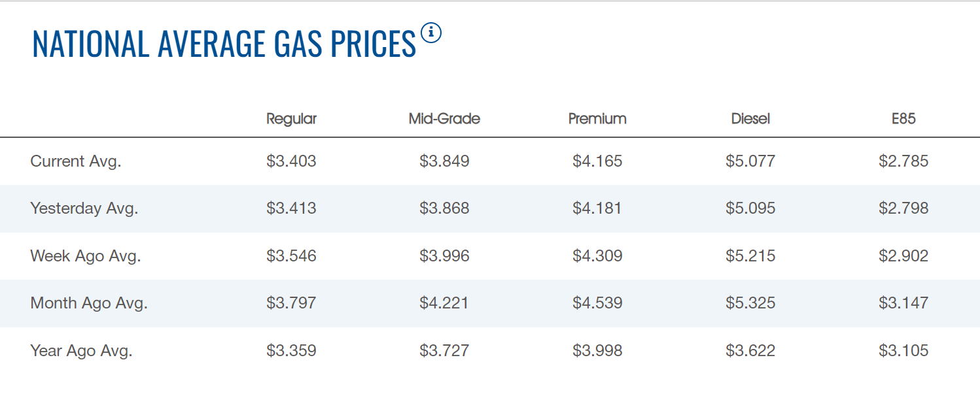Click month-ago E85 price $3.147
Viewport: 980px width, 396px height.
pyautogui.click(x=903, y=303)
